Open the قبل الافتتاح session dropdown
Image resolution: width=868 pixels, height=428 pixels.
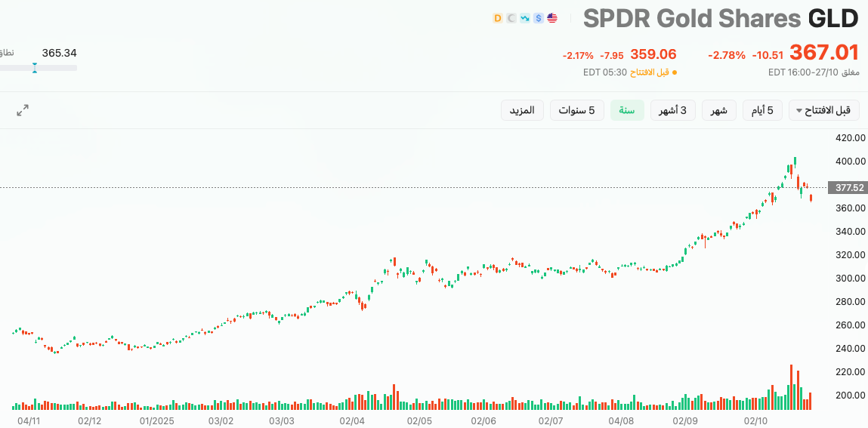pyautogui.click(x=823, y=110)
